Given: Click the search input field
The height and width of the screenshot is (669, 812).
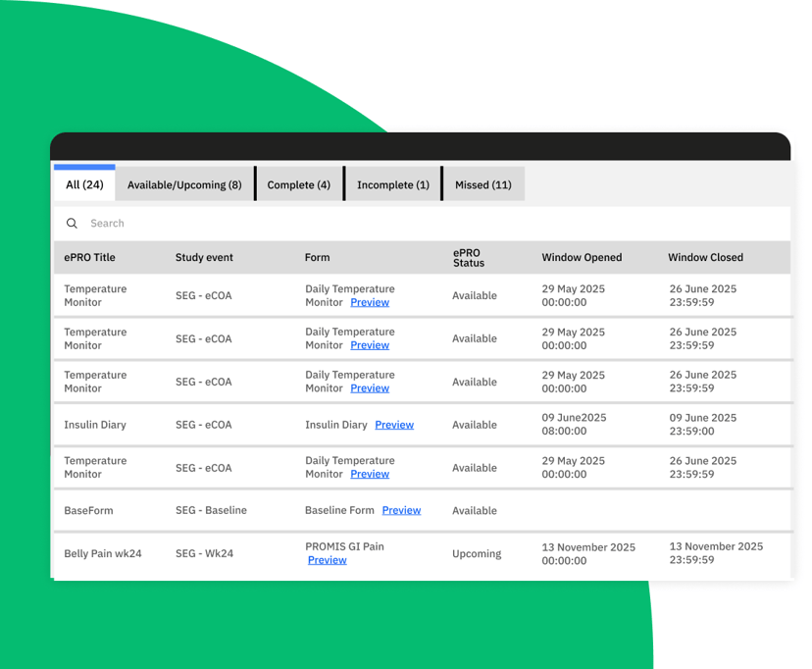Looking at the screenshot, I should [x=196, y=223].
